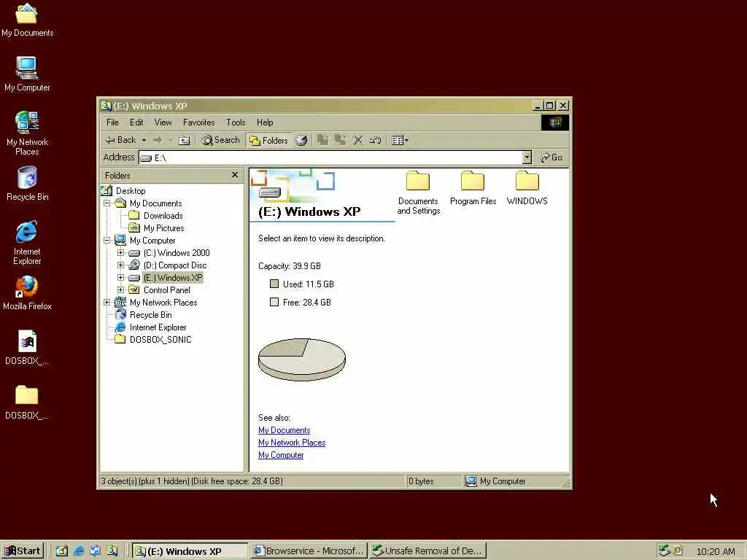Viewport: 747px width, 560px height.
Task: Switch to Browservice taskbar button
Action: pos(309,551)
